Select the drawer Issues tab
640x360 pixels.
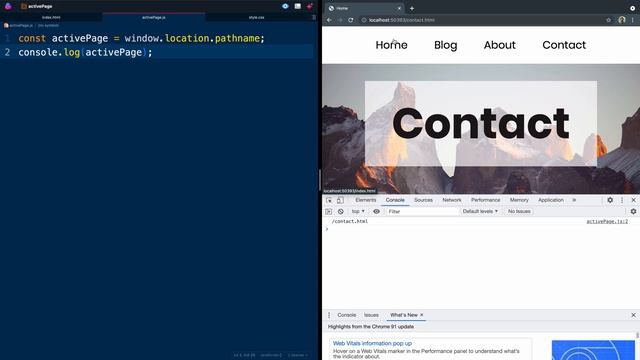pos(371,315)
